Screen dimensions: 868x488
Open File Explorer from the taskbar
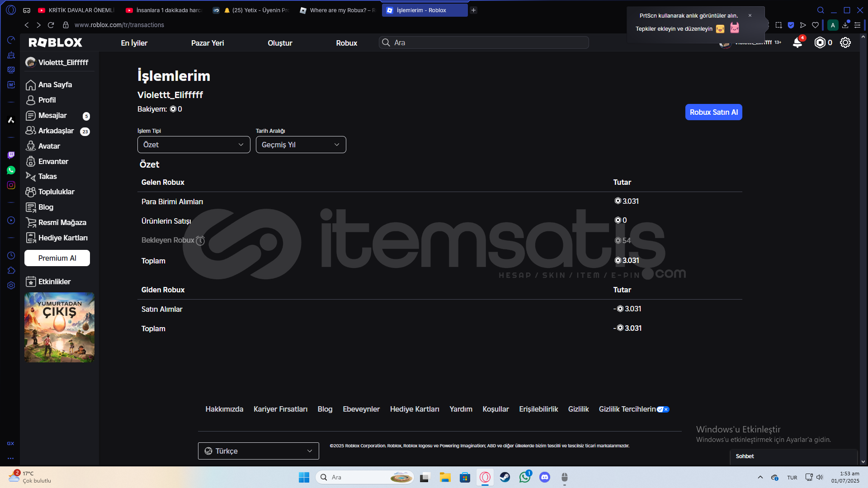(445, 477)
